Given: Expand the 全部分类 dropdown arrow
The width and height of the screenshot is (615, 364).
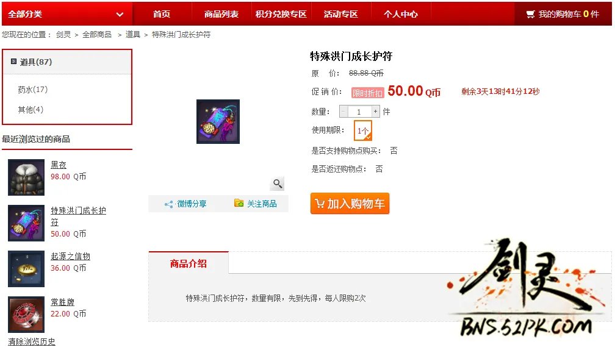Looking at the screenshot, I should coord(120,15).
